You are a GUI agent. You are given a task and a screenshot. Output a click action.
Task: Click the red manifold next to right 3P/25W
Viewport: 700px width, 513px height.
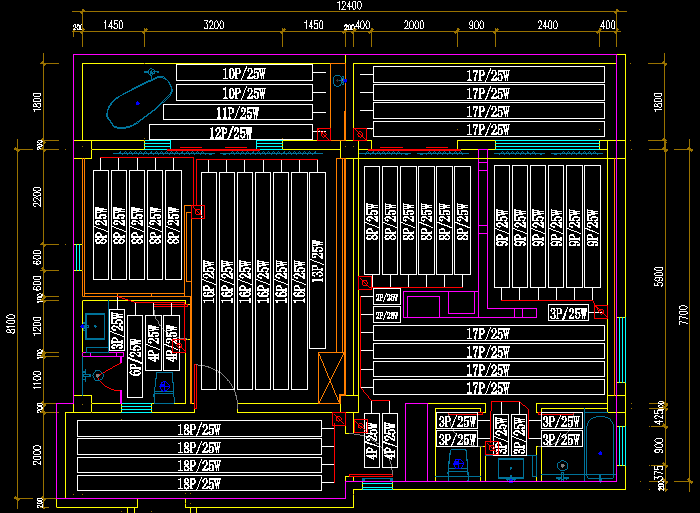tap(599, 313)
